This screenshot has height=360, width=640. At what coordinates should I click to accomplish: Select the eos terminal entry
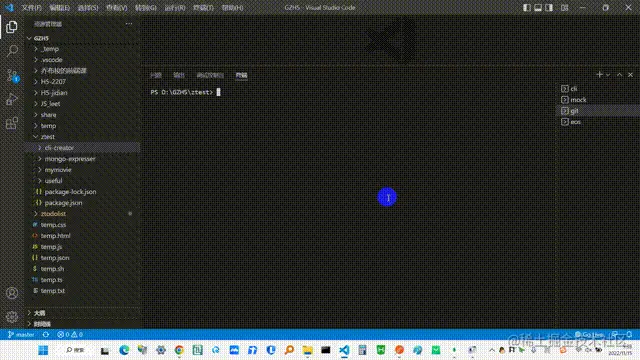point(598,122)
